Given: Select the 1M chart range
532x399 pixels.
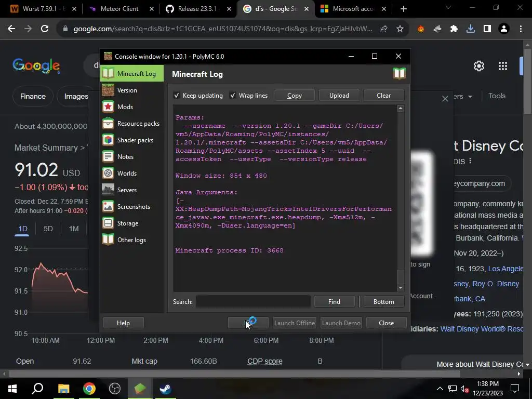Looking at the screenshot, I should coord(74,229).
